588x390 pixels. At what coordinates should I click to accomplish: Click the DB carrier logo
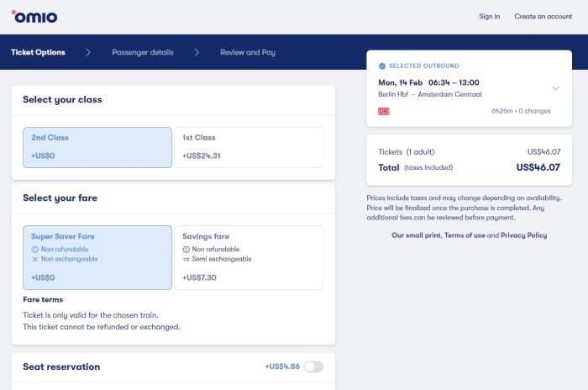383,111
